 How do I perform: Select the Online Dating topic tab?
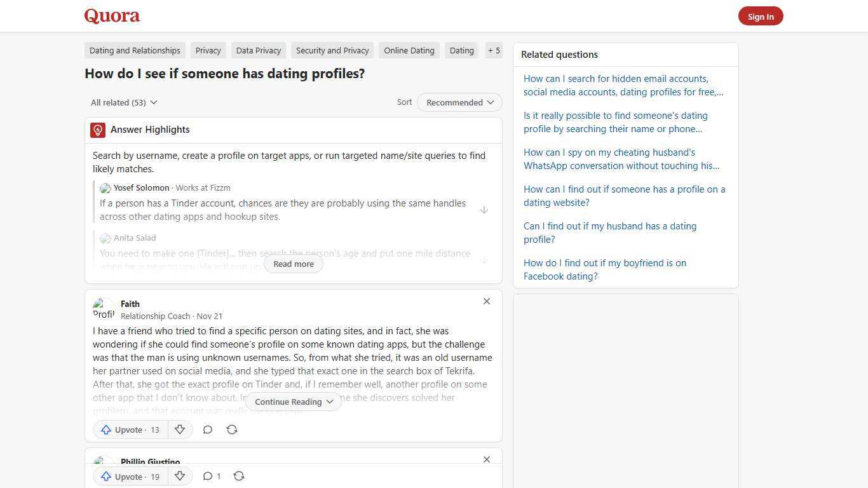[409, 50]
